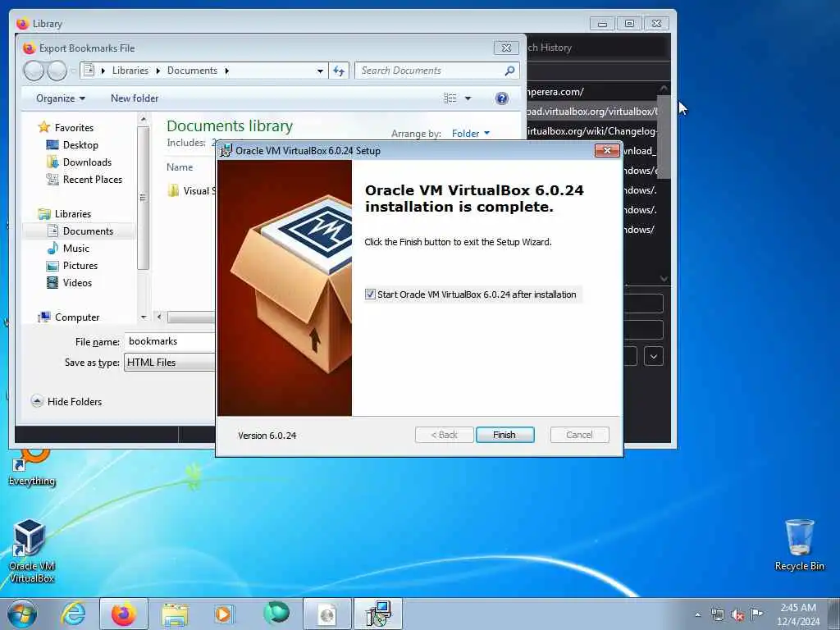Click the disabled Back button in Setup
840x630 pixels.
[444, 435]
